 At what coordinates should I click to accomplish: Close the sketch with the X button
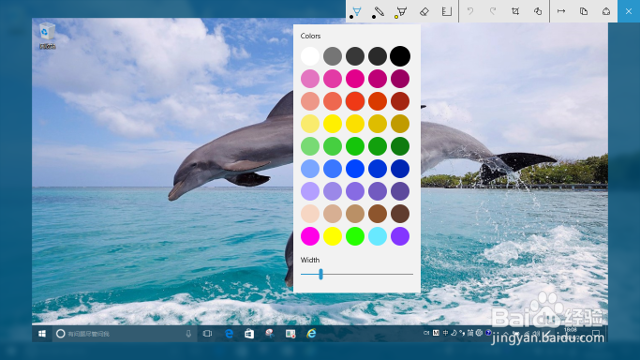click(x=629, y=11)
